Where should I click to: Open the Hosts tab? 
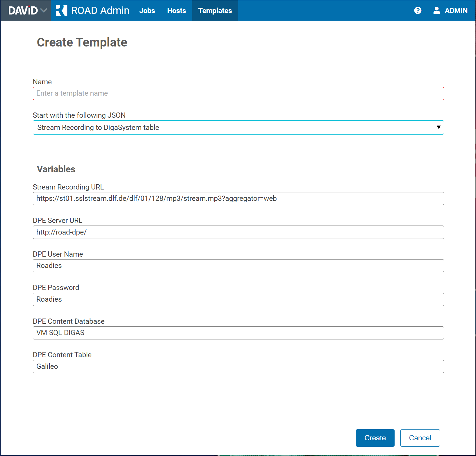(x=177, y=10)
